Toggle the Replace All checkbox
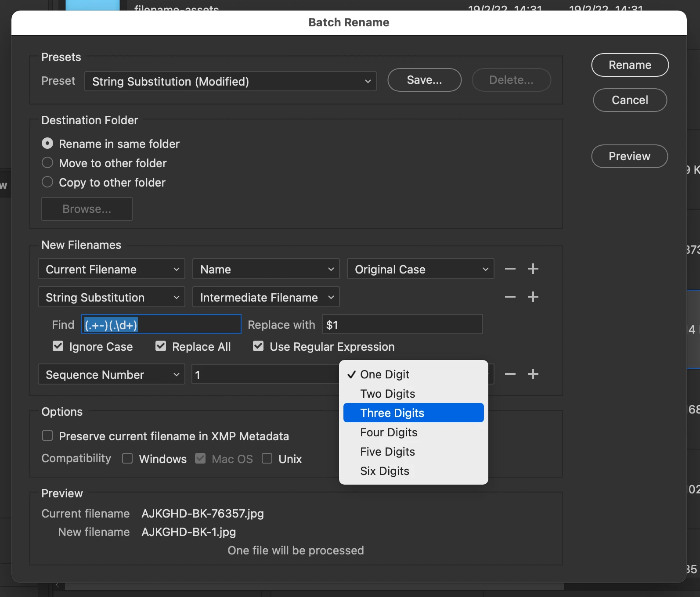Viewport: 700px width, 597px height. tap(161, 346)
